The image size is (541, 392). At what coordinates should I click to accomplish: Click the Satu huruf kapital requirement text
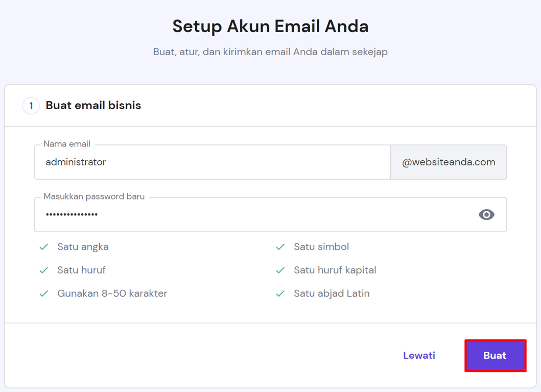[335, 271]
